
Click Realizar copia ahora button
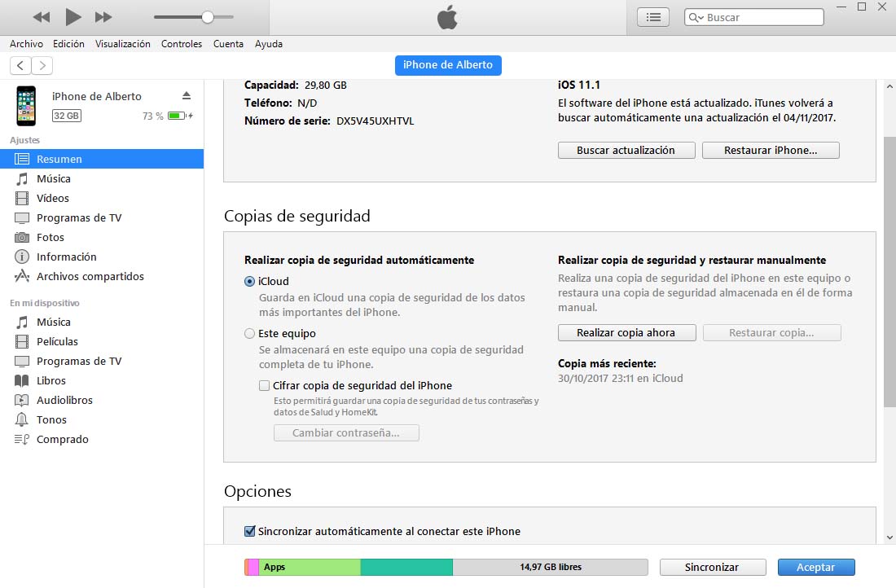click(627, 332)
